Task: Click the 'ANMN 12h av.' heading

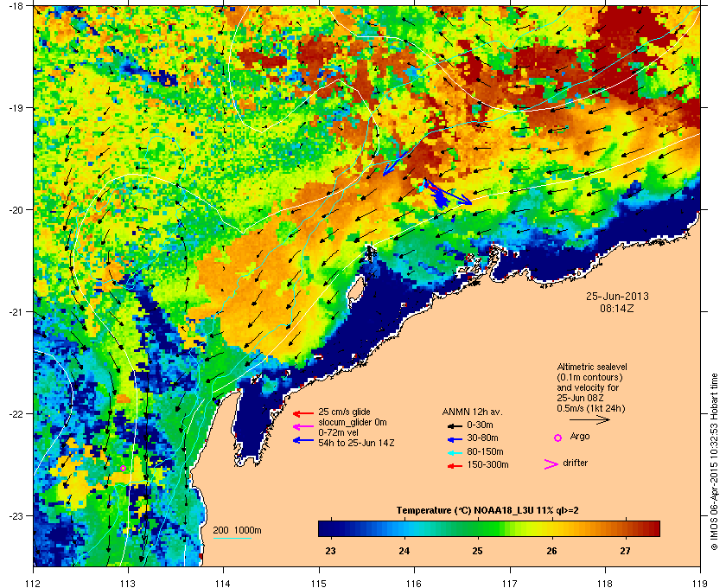Action: click(472, 412)
